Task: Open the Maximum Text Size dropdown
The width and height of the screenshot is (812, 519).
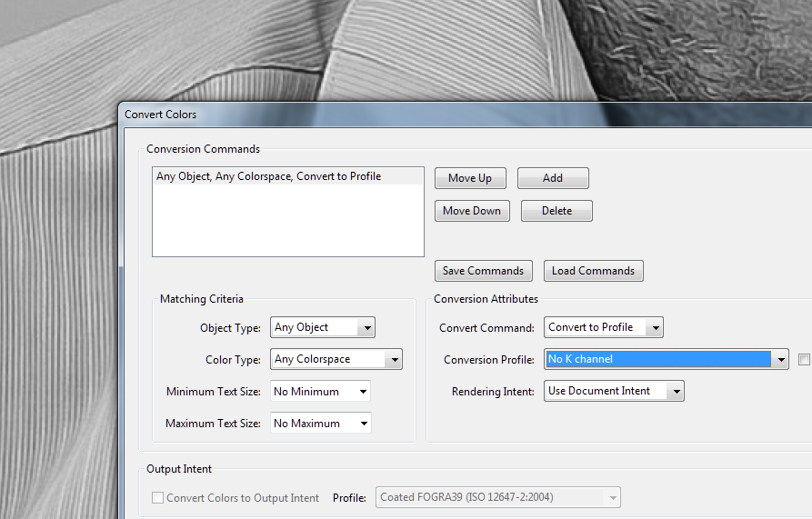Action: click(x=321, y=424)
